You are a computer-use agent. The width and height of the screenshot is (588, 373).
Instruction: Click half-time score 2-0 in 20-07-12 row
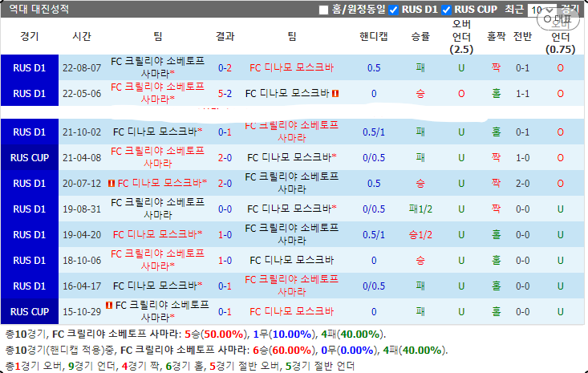pyautogui.click(x=522, y=184)
